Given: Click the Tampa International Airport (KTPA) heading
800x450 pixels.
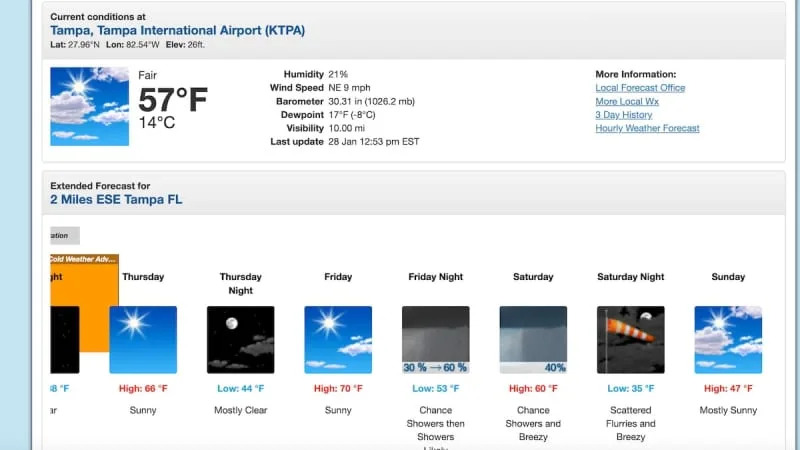Looking at the screenshot, I should click(x=177, y=31).
